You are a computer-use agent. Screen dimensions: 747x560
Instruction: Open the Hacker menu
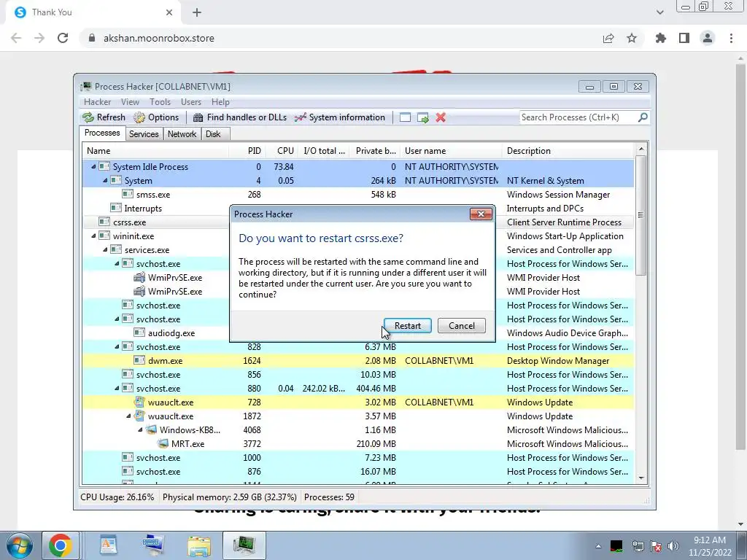pos(97,102)
